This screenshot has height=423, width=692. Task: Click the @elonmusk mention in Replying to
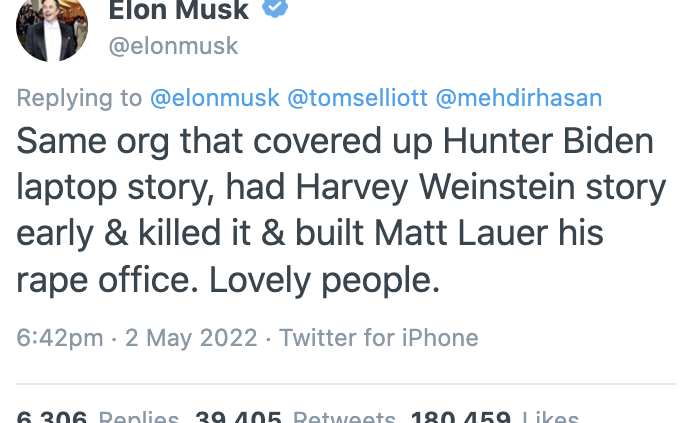pyautogui.click(x=214, y=98)
